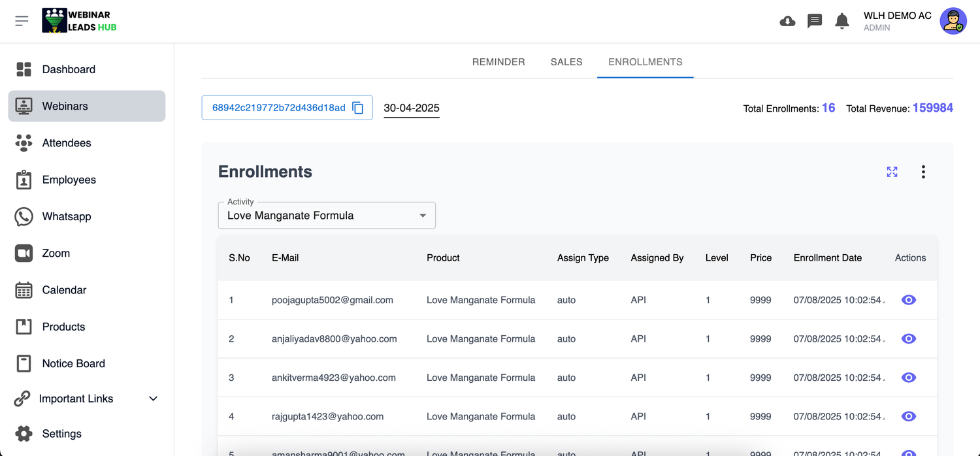
Task: Go to Attendees in sidebar
Action: pos(67,143)
